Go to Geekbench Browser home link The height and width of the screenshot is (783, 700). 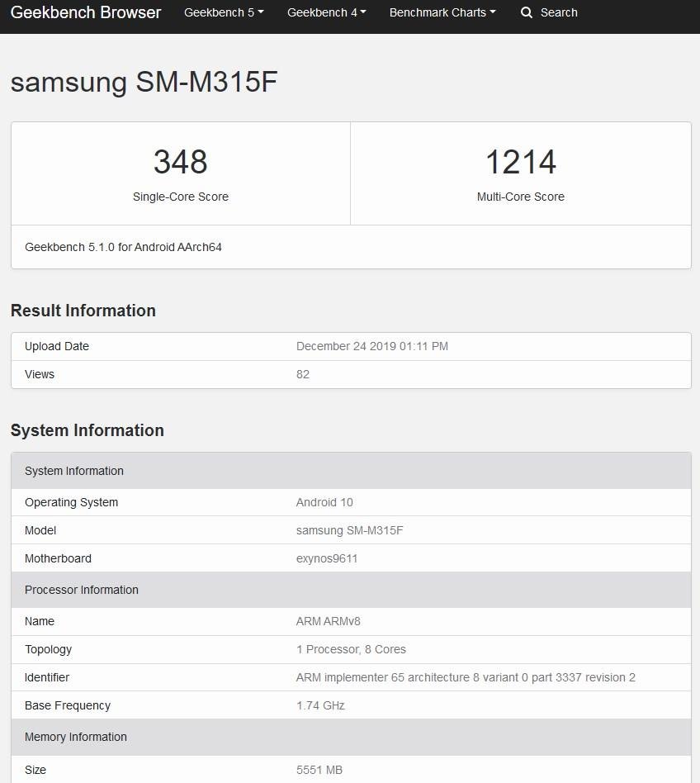(86, 13)
